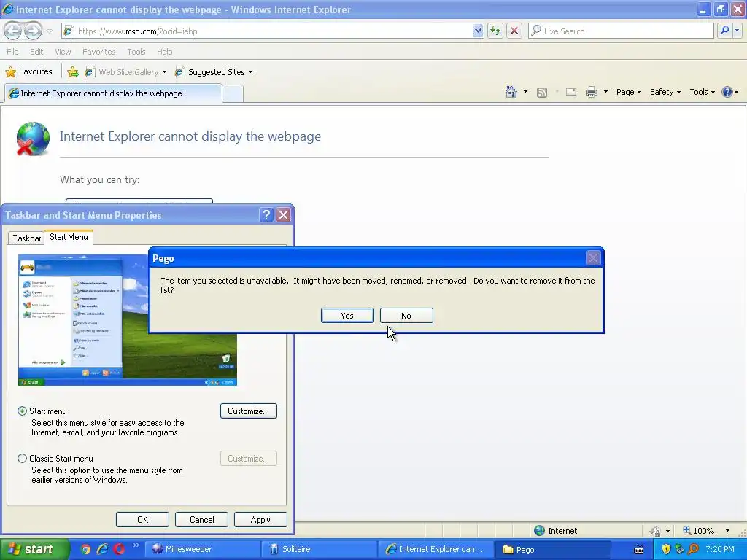This screenshot has height=560, width=747.
Task: Click the Live Search magnifier button
Action: click(724, 31)
